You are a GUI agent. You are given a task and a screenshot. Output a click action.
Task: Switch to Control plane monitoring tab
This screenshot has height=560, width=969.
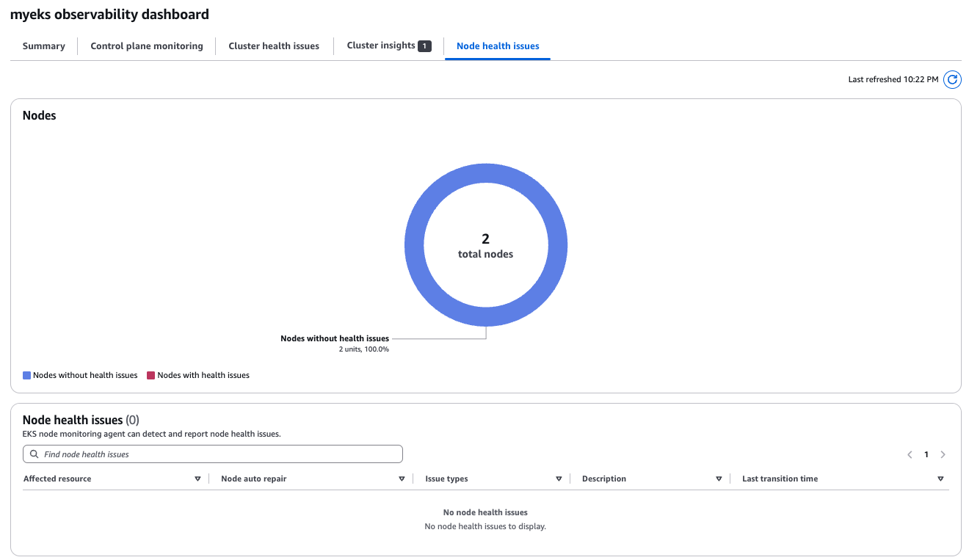click(x=147, y=46)
